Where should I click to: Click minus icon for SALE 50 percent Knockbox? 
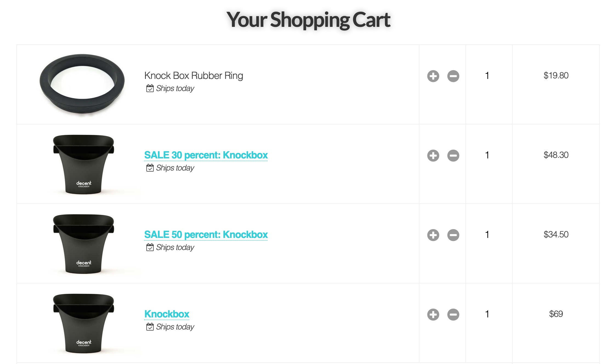453,235
